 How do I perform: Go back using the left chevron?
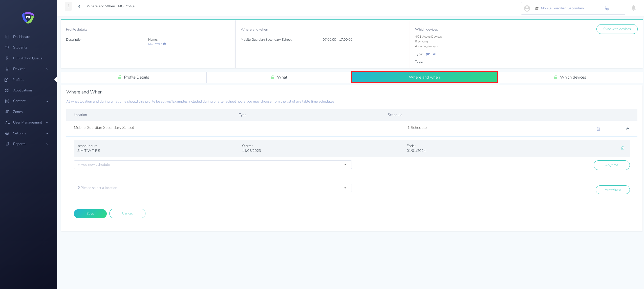79,6
